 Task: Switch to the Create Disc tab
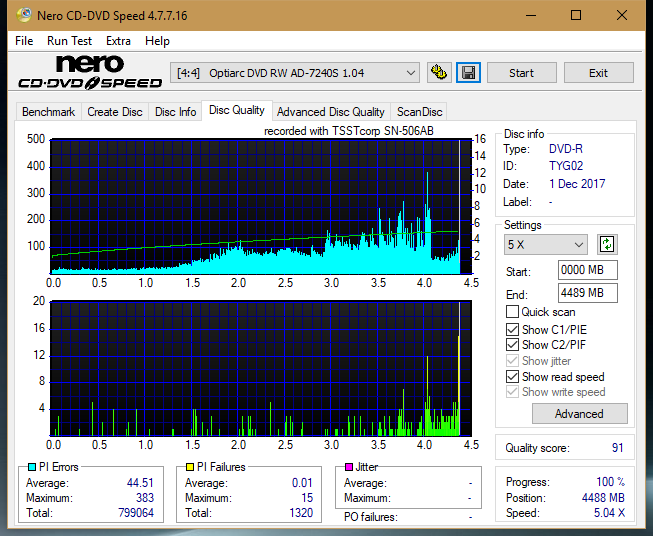(115, 112)
